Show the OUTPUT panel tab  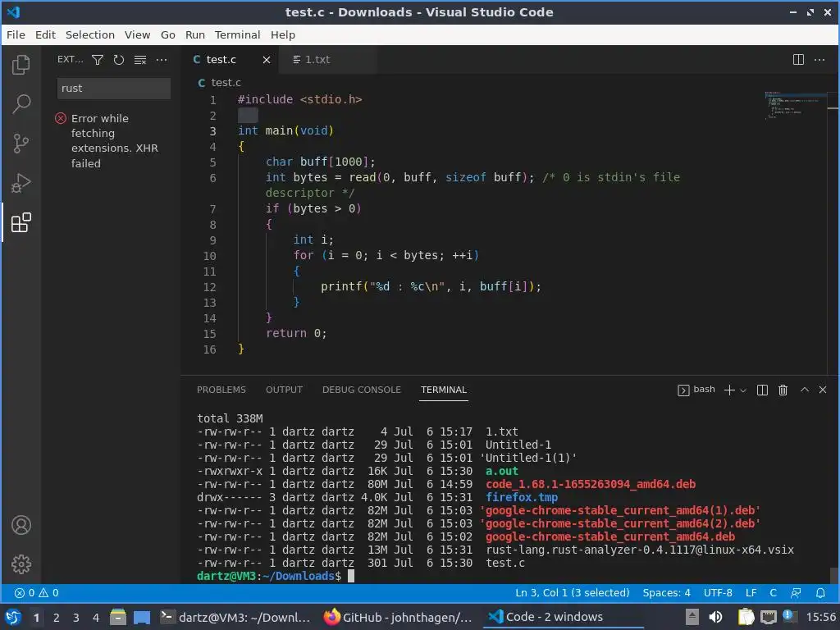284,390
